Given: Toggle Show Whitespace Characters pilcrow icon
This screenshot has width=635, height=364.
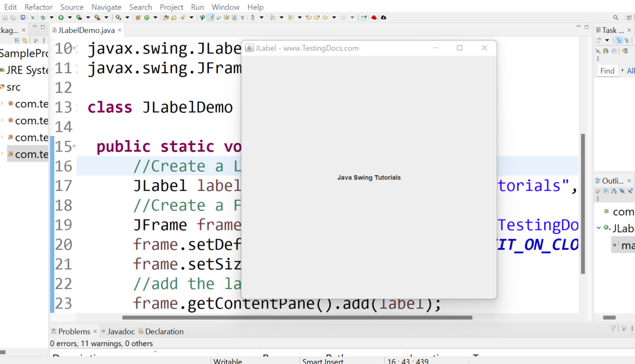Looking at the screenshot, I should pos(243,18).
